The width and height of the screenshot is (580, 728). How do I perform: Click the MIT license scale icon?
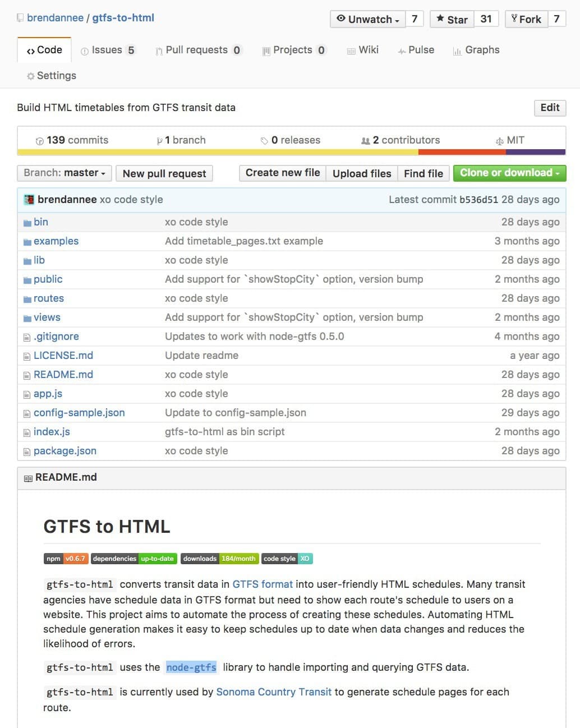pos(500,141)
